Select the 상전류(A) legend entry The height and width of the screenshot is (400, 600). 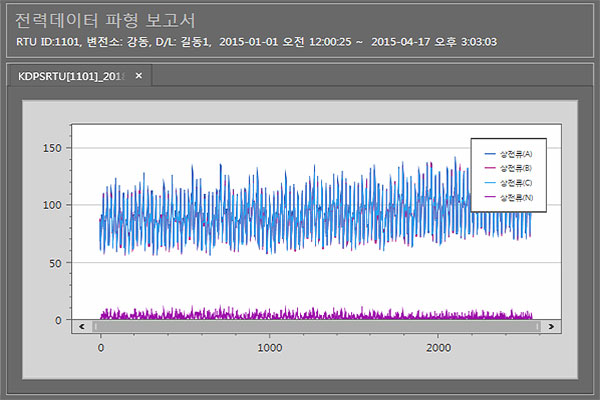(516, 154)
